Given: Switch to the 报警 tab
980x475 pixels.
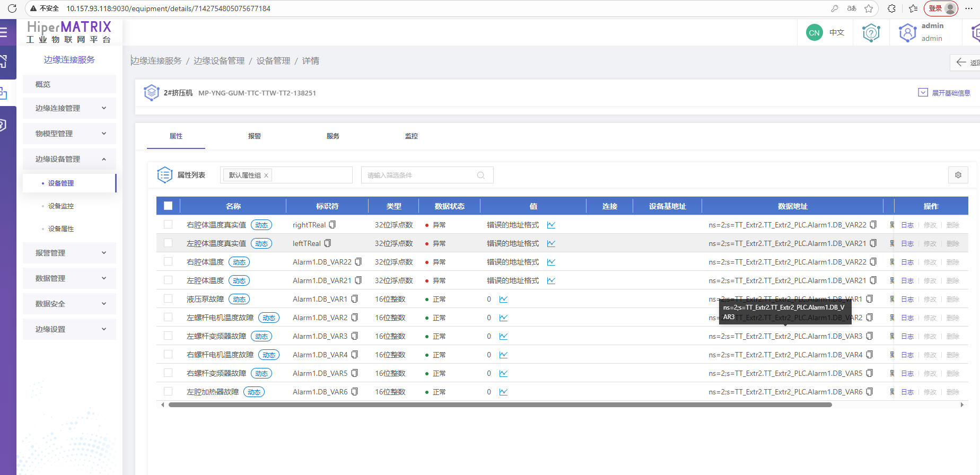Looking at the screenshot, I should 255,136.
